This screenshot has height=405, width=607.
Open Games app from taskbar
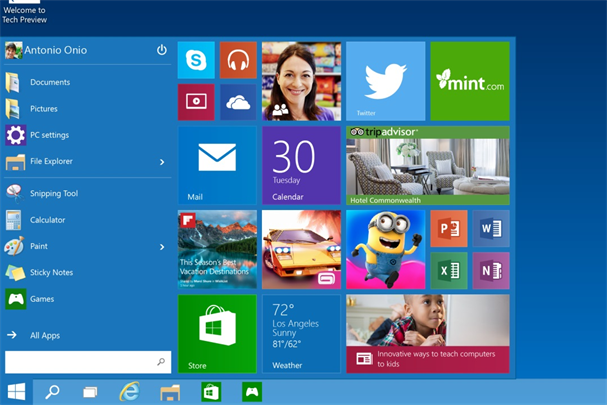click(x=252, y=392)
